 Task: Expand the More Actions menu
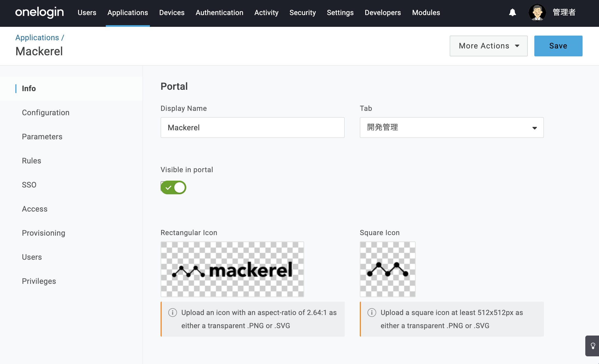point(488,46)
